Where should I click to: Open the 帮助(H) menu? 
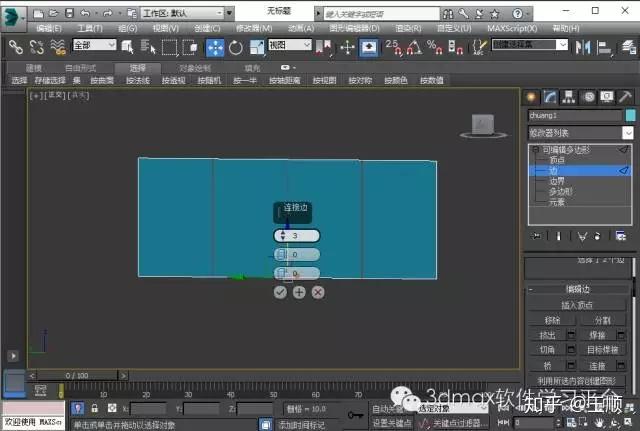[x=566, y=28]
